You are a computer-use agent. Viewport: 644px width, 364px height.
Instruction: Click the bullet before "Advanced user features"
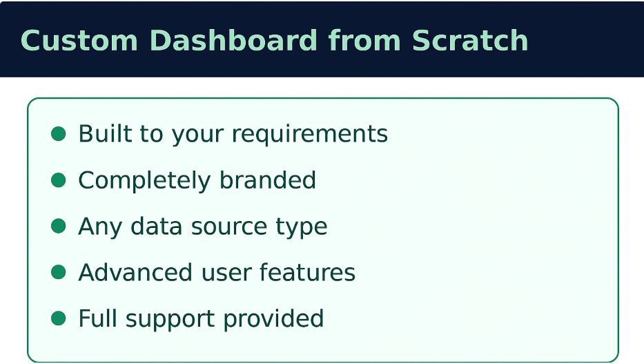[59, 273]
